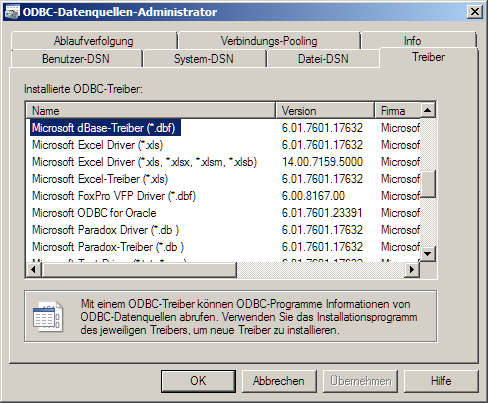Image resolution: width=488 pixels, height=403 pixels.
Task: Select Microsoft Paradox-Treiber (*.db )
Action: (108, 247)
